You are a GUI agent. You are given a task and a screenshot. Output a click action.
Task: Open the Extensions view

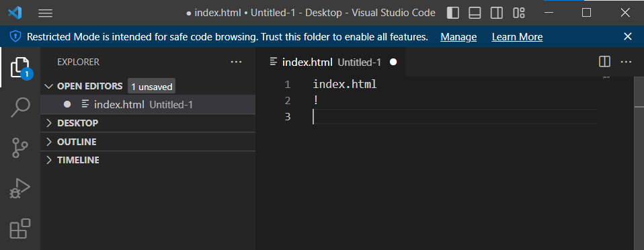[x=20, y=228]
